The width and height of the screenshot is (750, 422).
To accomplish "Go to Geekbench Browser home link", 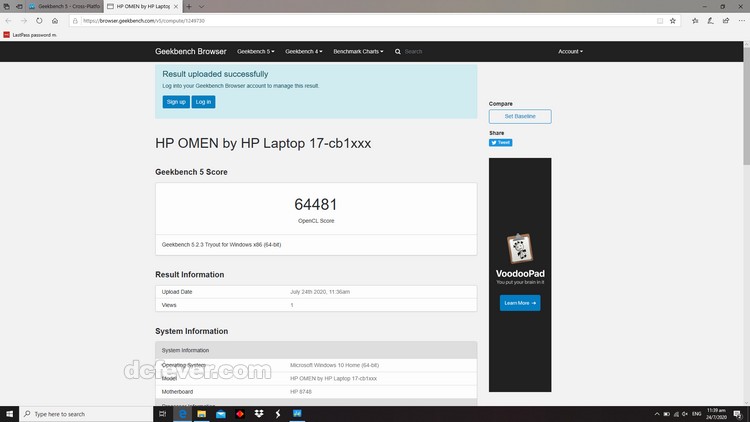I will (190, 51).
